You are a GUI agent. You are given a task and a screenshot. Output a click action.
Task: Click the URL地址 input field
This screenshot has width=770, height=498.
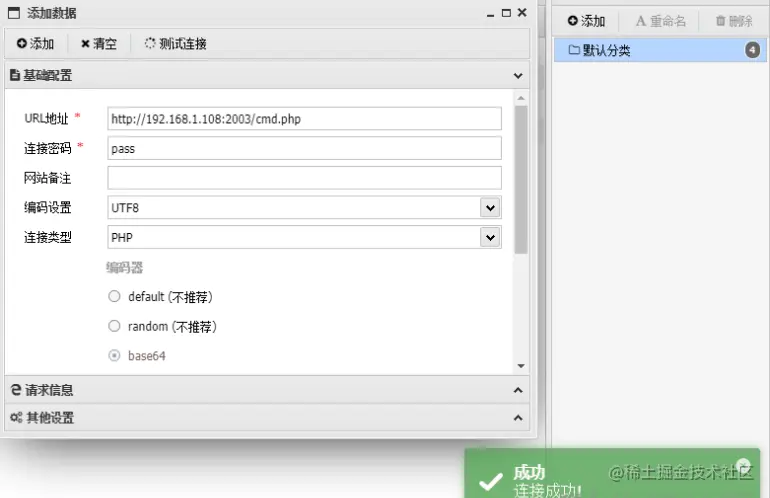pyautogui.click(x=304, y=119)
